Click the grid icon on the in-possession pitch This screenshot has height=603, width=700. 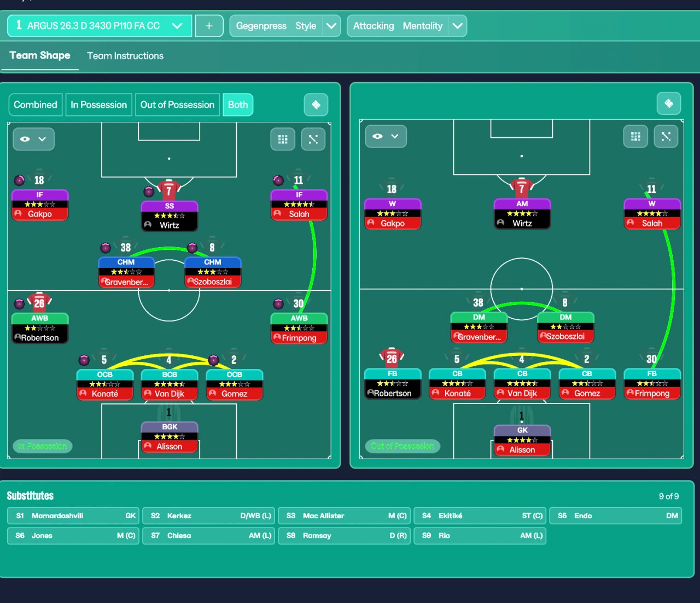(x=283, y=139)
